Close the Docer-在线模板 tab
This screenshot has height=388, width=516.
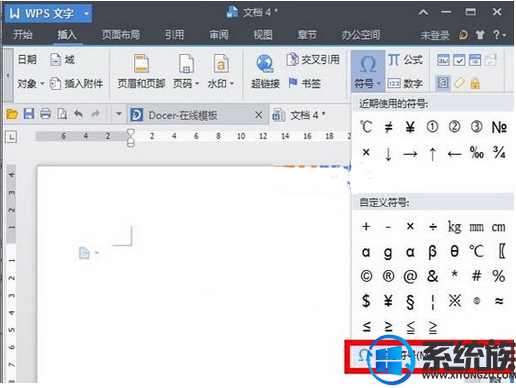click(258, 115)
